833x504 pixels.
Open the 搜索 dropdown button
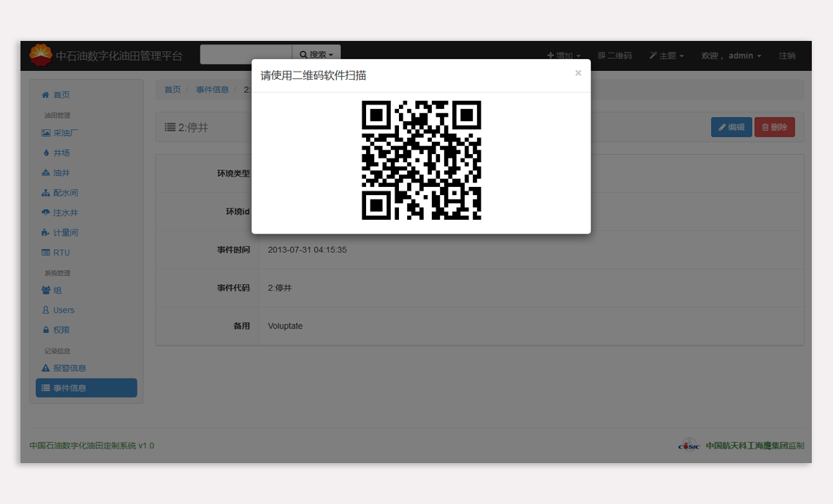coord(316,55)
